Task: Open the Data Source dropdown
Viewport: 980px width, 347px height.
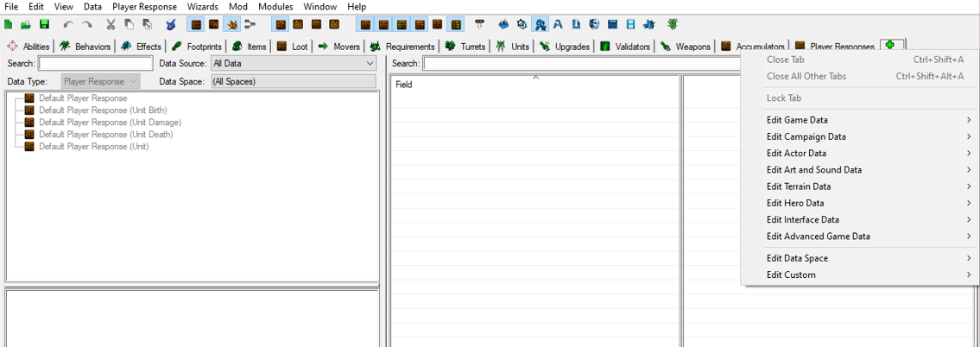Action: (293, 63)
